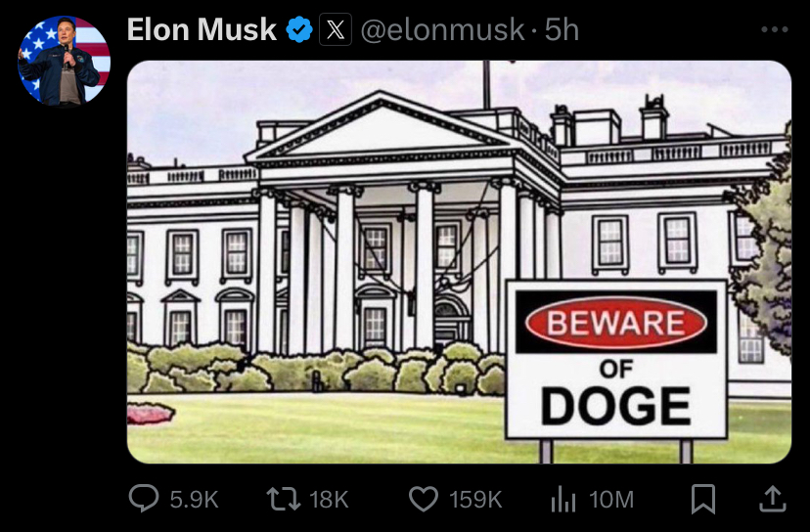810x532 pixels.
Task: Open the X affiliation badge
Action: [x=336, y=29]
